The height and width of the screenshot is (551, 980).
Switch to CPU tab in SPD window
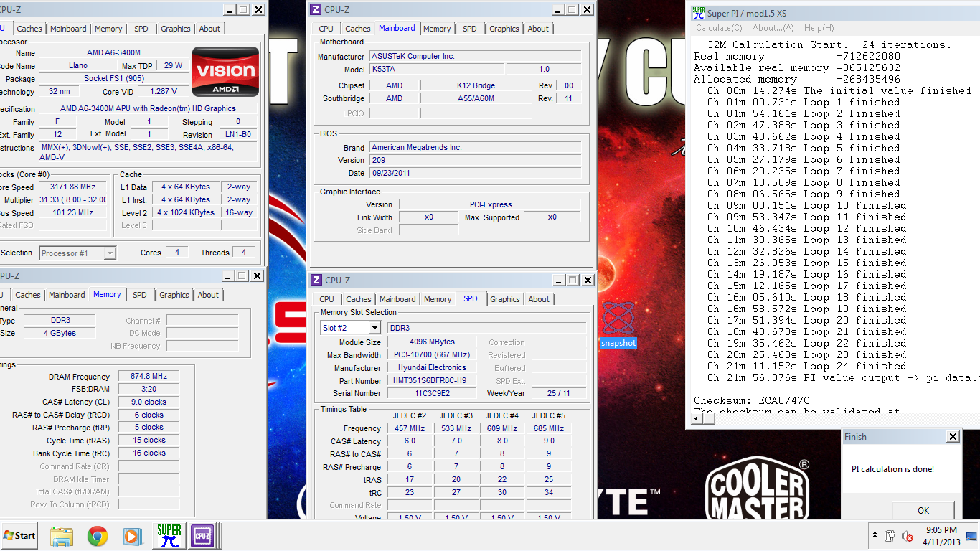pyautogui.click(x=326, y=299)
